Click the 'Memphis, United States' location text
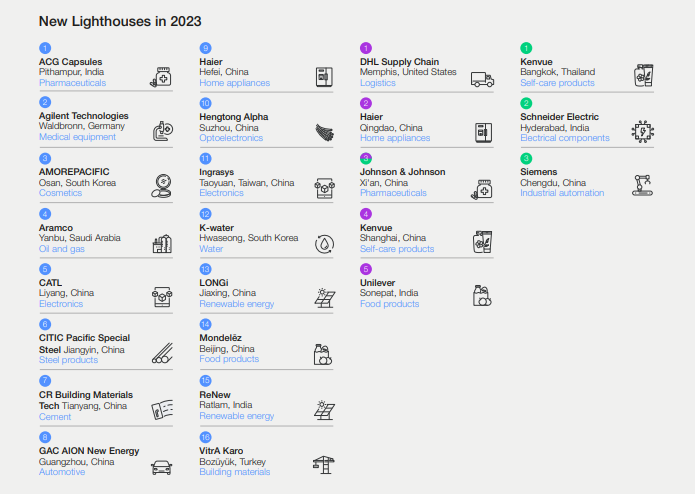The width and height of the screenshot is (695, 494). pyautogui.click(x=408, y=72)
